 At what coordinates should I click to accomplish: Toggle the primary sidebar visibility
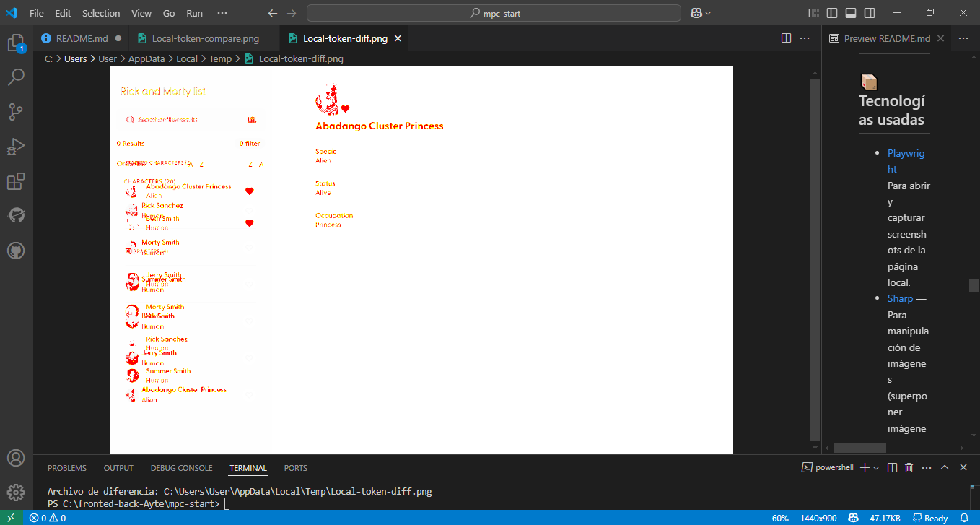click(831, 13)
